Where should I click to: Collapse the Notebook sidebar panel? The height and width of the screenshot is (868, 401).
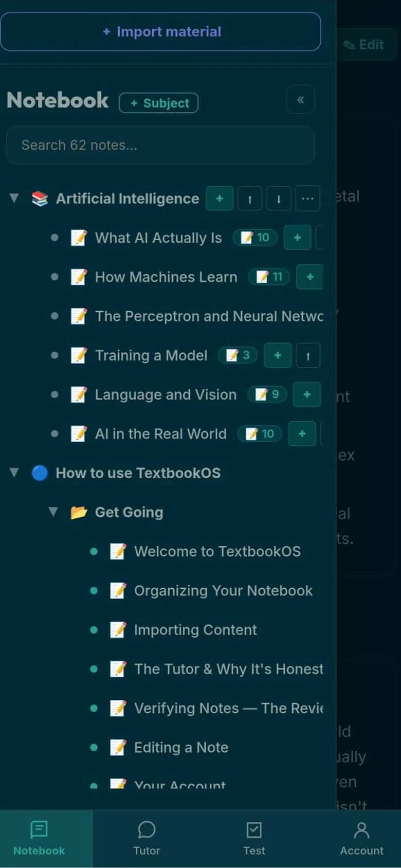[x=300, y=99]
